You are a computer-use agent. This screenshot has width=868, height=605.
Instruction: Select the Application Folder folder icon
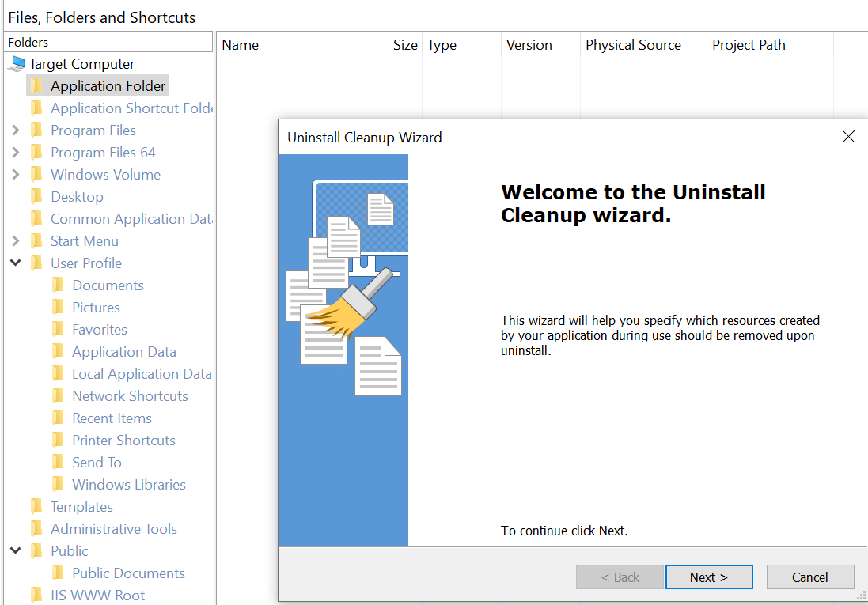coord(36,86)
